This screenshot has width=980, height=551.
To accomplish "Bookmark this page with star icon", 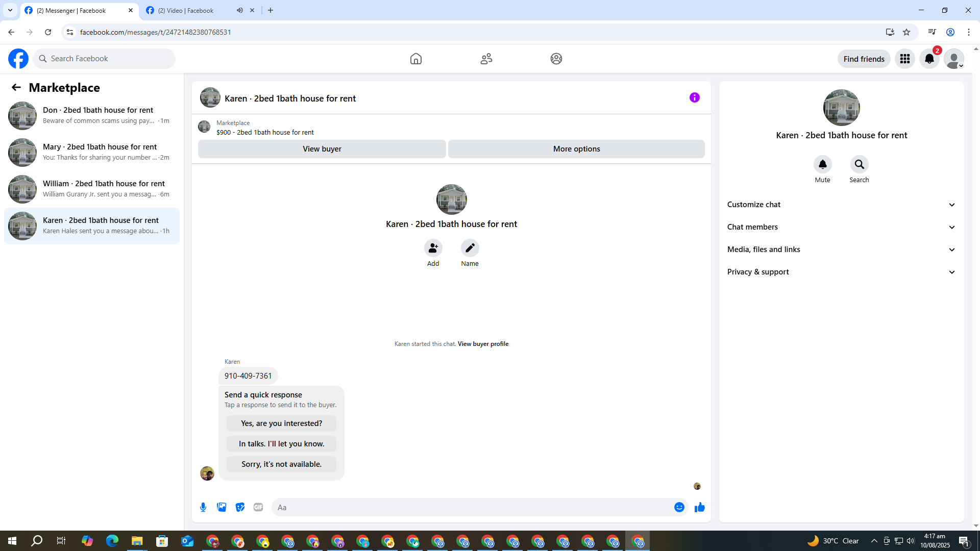I will (906, 32).
